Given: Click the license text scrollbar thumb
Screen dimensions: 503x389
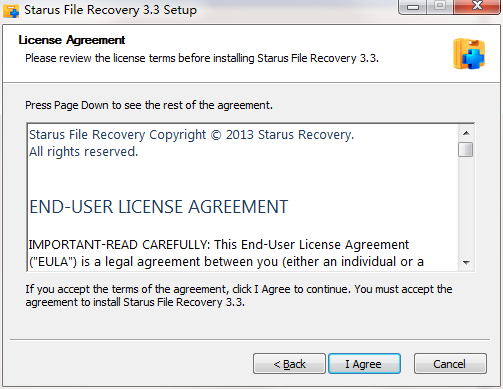Looking at the screenshot, I should point(465,149).
